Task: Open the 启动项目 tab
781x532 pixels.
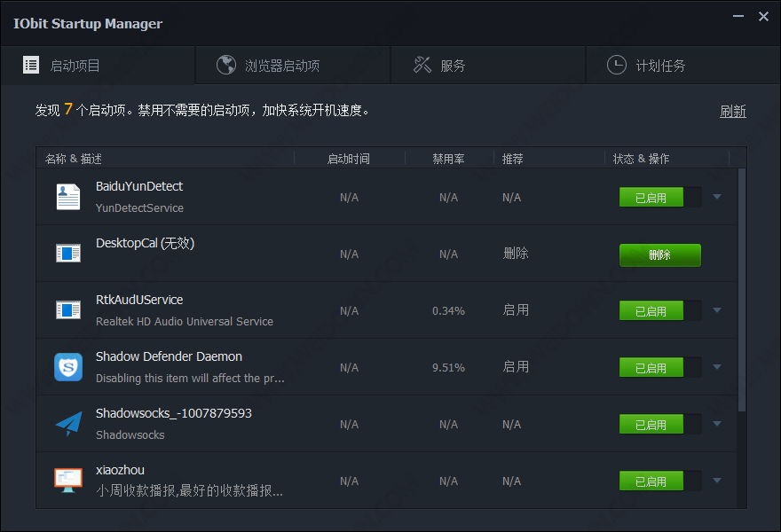Action: tap(75, 66)
